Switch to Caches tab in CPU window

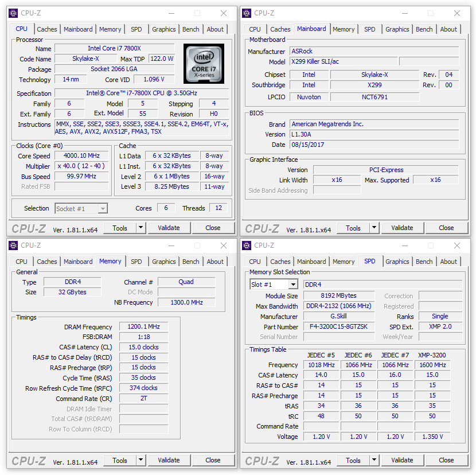point(47,29)
